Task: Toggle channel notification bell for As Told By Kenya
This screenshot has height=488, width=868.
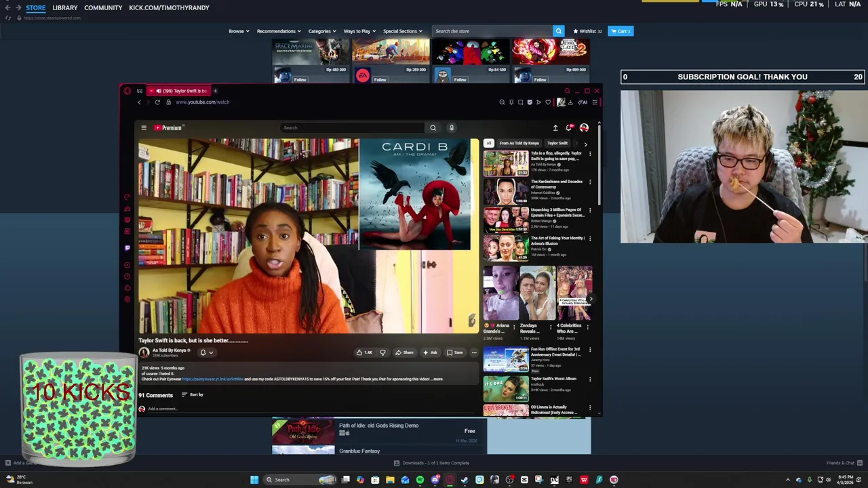Action: coord(205,352)
